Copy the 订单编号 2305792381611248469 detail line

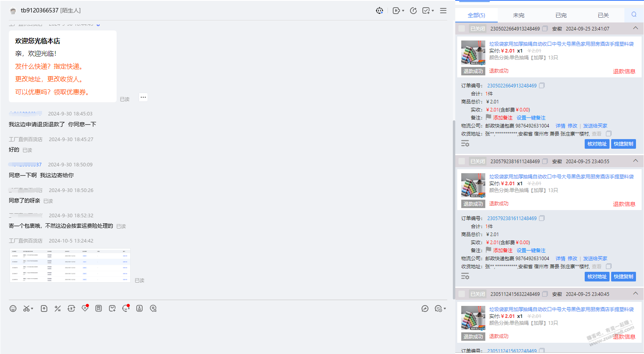542,218
